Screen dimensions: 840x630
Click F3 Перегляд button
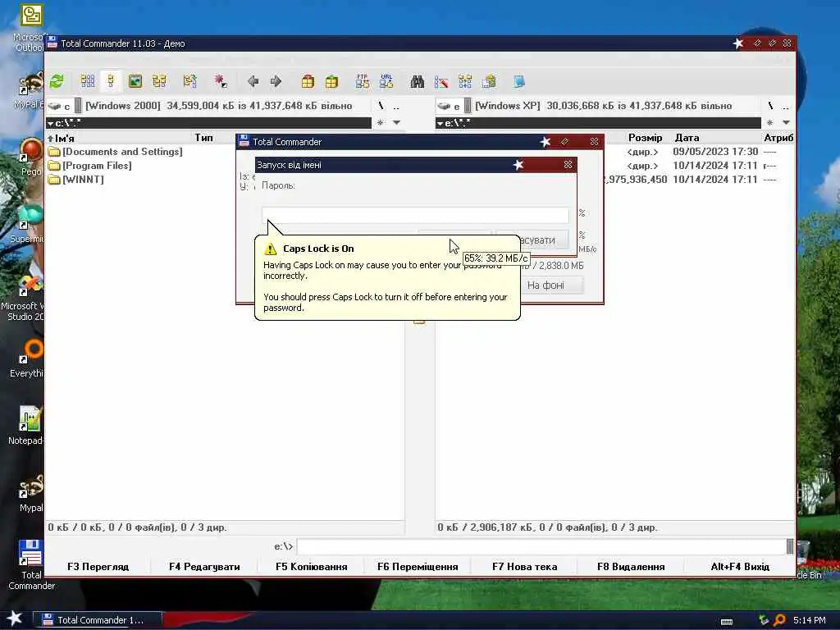98,566
